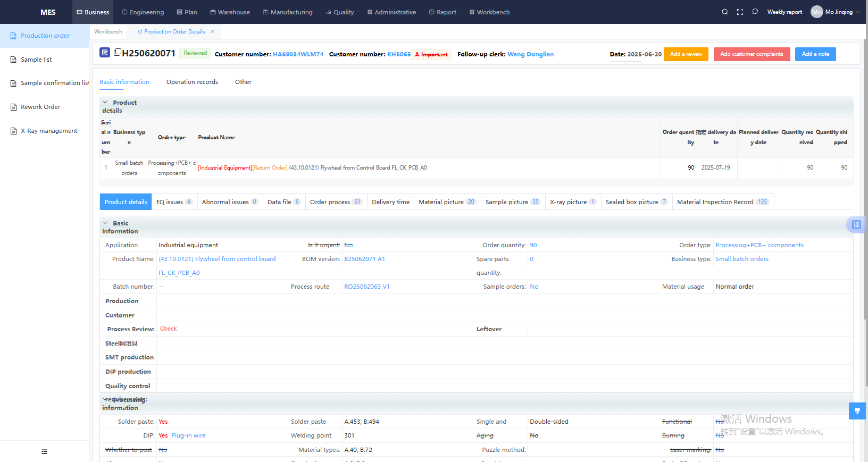The width and height of the screenshot is (868, 462).
Task: Click Add customer complaints button
Action: tap(751, 54)
